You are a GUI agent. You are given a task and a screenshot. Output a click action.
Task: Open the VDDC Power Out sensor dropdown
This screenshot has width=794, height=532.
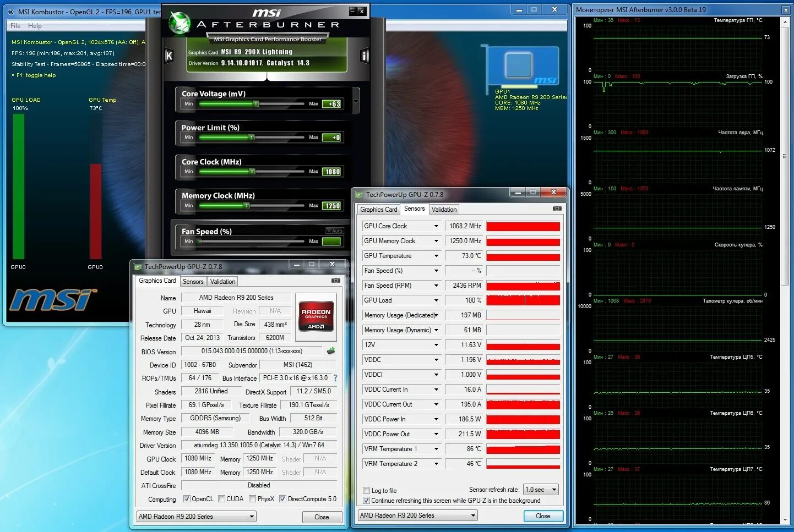436,434
